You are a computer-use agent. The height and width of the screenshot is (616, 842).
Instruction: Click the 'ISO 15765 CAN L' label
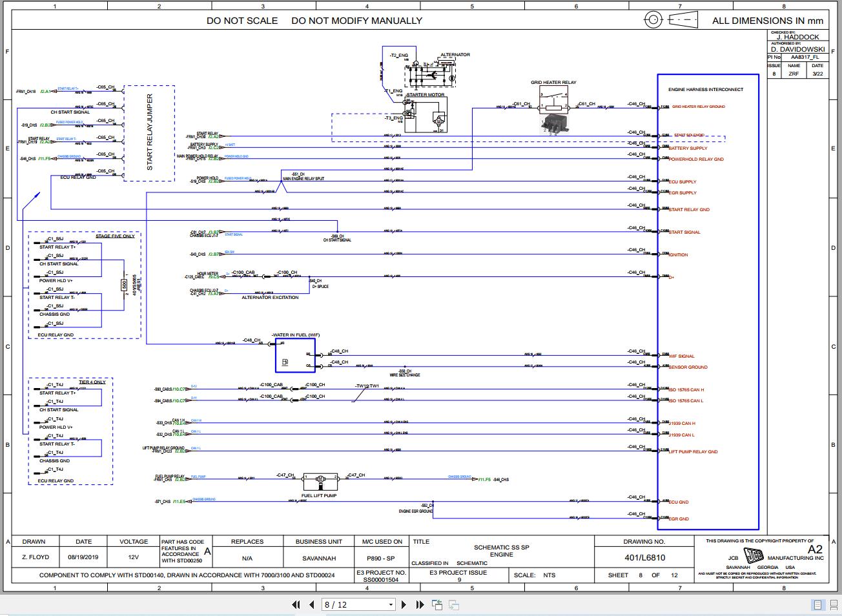tap(686, 400)
